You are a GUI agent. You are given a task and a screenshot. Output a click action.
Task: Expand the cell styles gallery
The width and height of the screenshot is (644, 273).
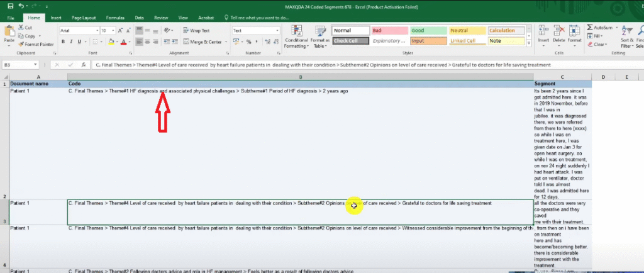529,43
